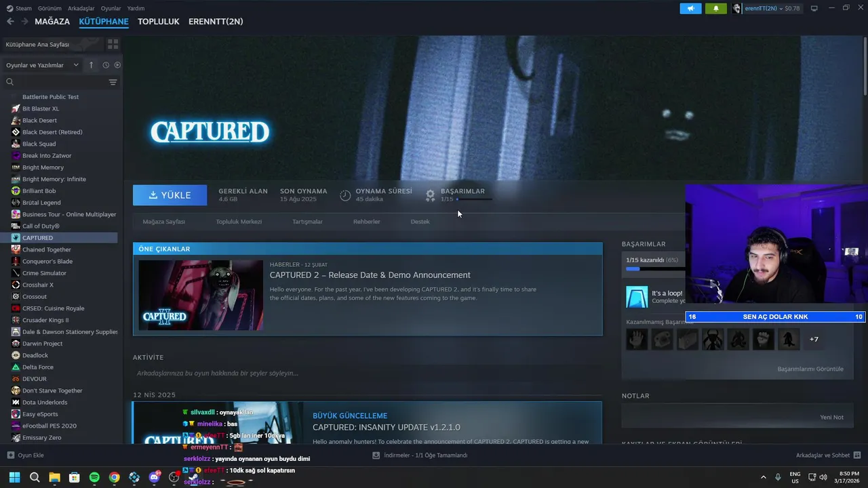The image size is (868, 488).
Task: Open the Rehberler link
Action: coord(366,222)
